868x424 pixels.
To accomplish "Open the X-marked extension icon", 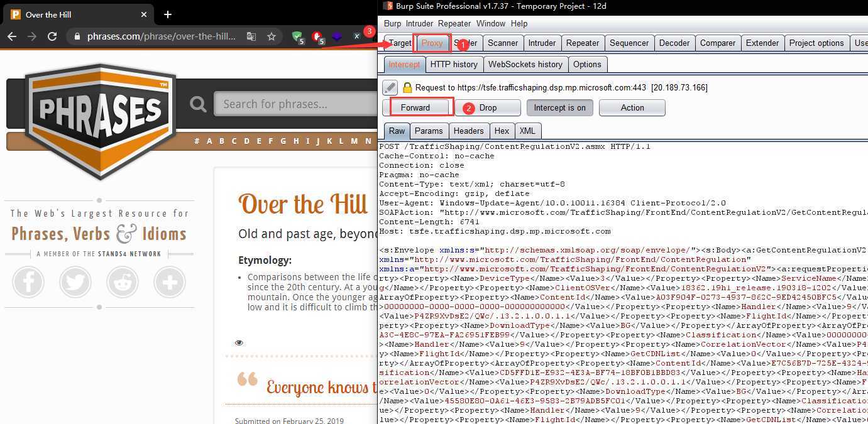I will tap(357, 36).
